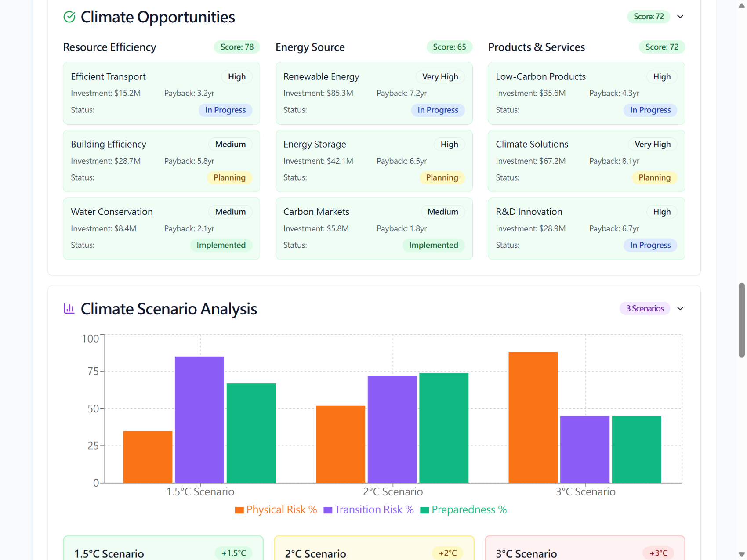Collapse the Climate Scenario Analysis chevron

pyautogui.click(x=680, y=309)
